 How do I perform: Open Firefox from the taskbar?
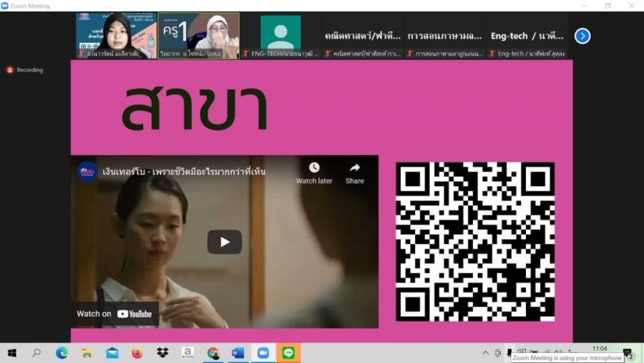137,353
